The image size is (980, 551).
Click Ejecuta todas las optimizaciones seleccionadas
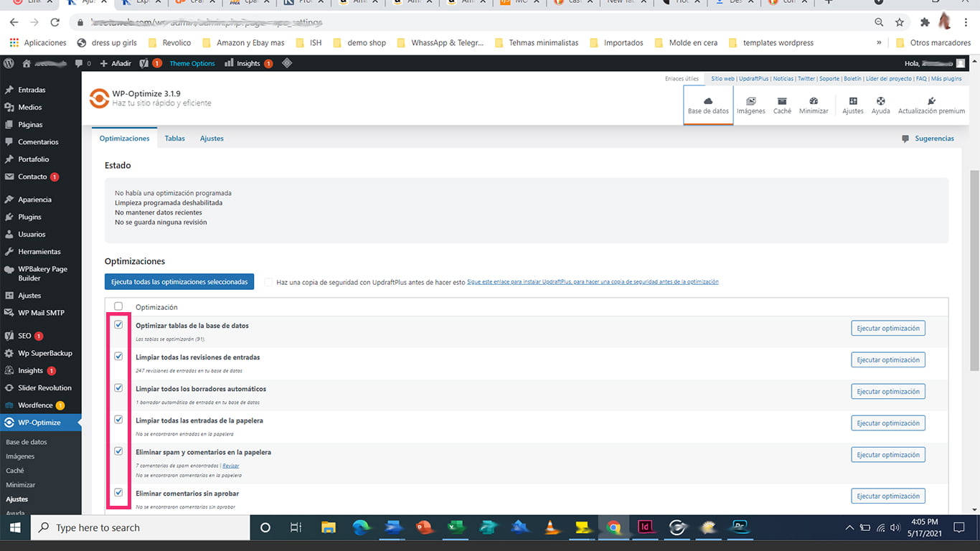point(179,281)
